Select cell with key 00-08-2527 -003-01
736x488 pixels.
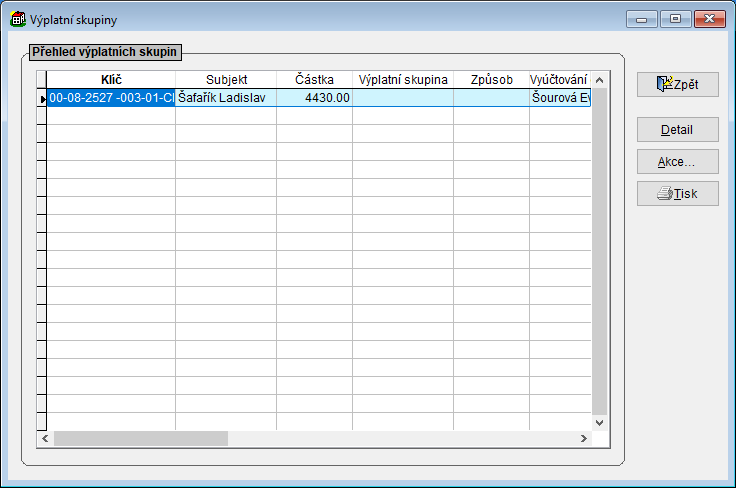click(111, 98)
